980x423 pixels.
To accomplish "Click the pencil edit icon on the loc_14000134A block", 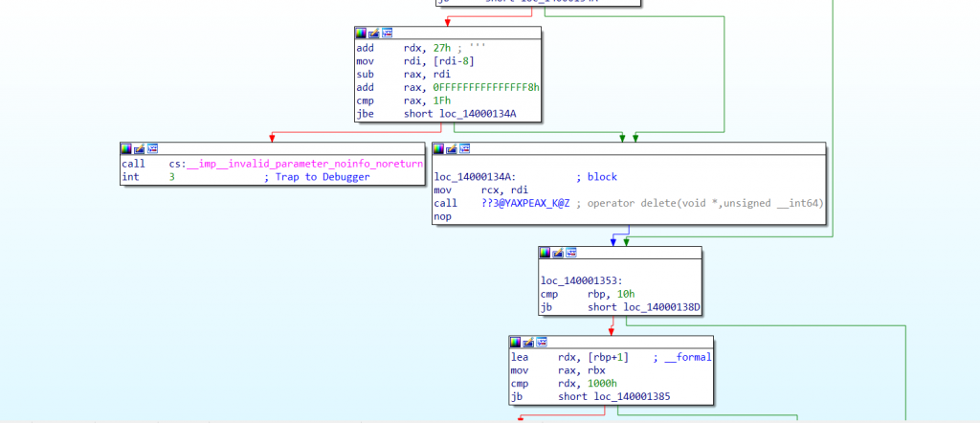I will 452,148.
